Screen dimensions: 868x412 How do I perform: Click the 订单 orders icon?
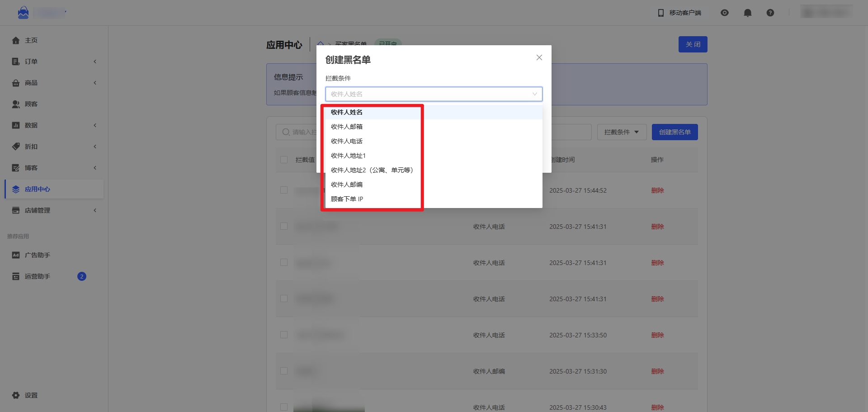pos(16,62)
